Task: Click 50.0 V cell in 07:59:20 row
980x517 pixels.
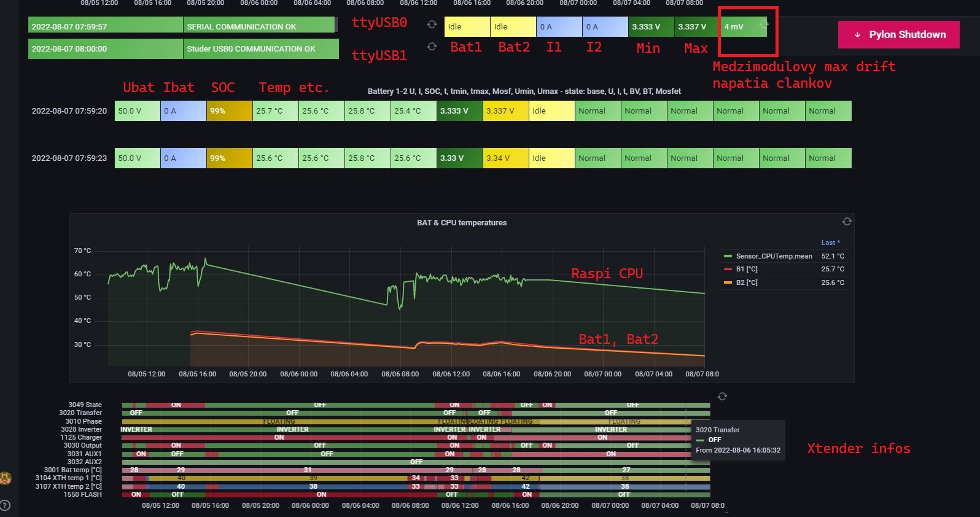Action: (x=138, y=111)
